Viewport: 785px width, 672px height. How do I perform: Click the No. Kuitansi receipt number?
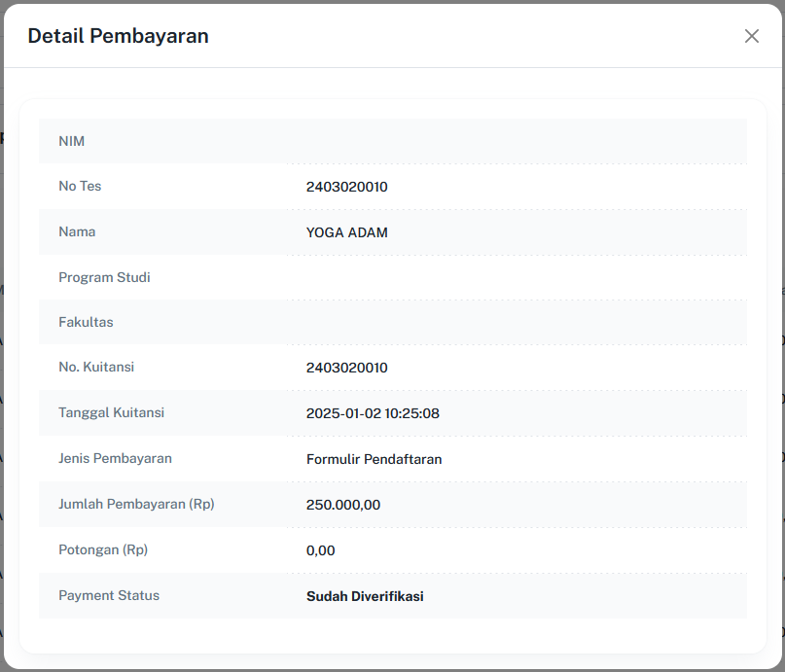tap(347, 367)
